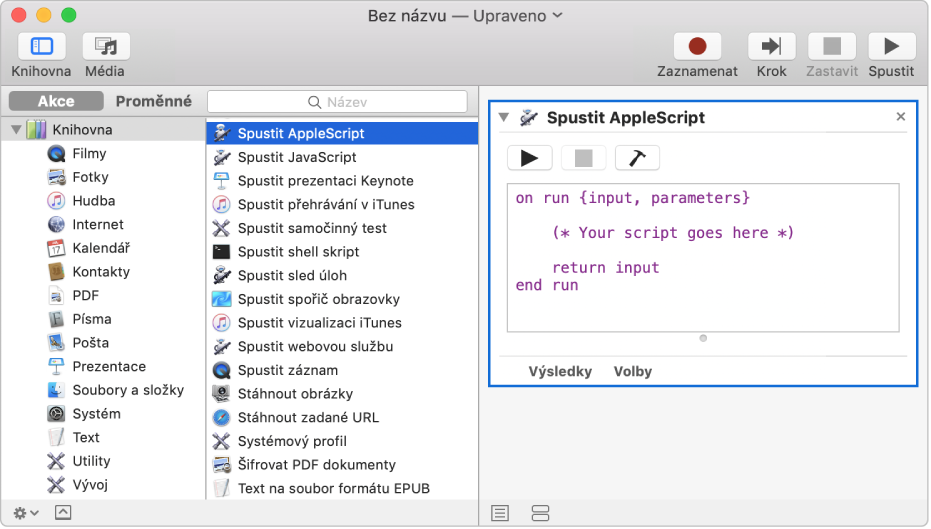931x529 pixels.
Task: Compile script using hammer icon
Action: tap(637, 158)
